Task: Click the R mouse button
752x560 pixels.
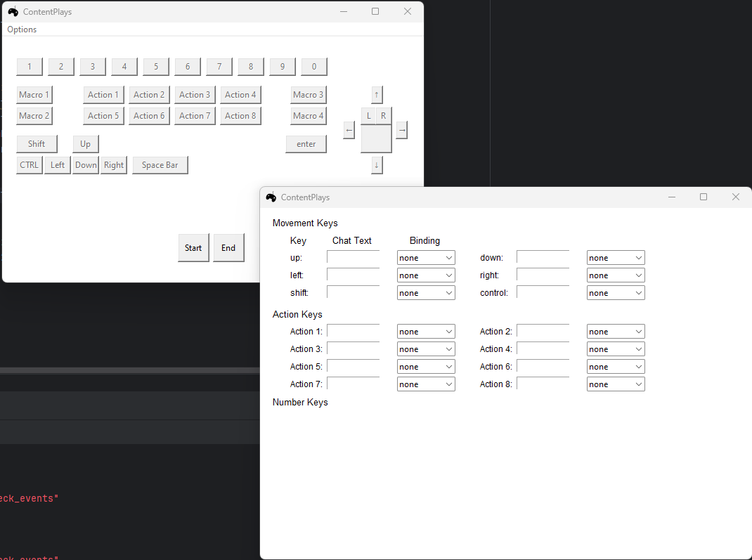Action: click(384, 115)
